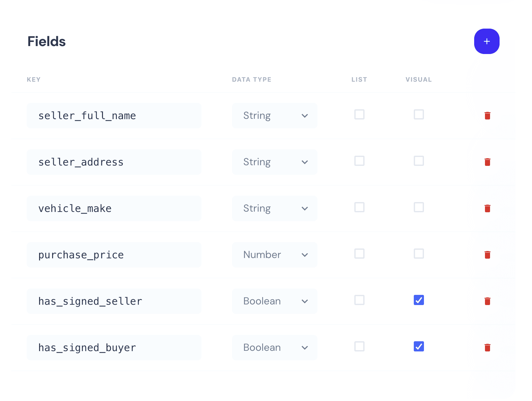Viewport: 532px width, 401px height.
Task: Delete the has_signed_seller field
Action: pyautogui.click(x=488, y=301)
